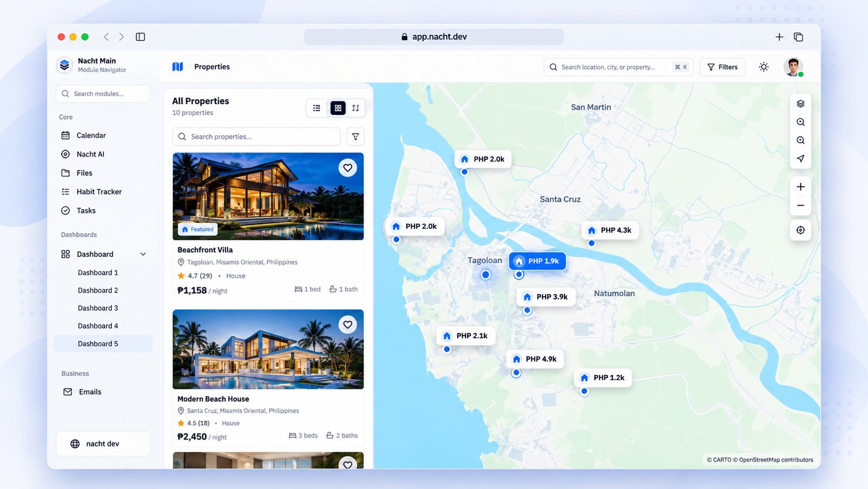Select the PHP 2.0k marker near San Martin
The width and height of the screenshot is (868, 489).
pos(483,159)
